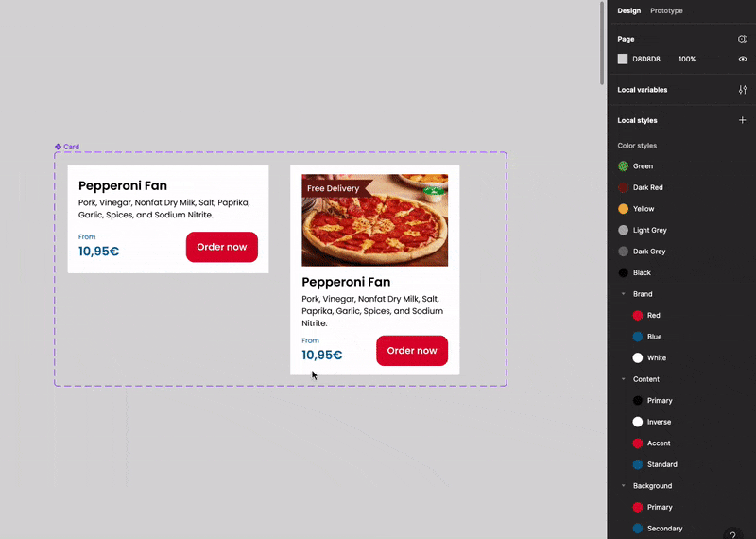
Task: Add a new local style with plus icon
Action: tap(743, 120)
